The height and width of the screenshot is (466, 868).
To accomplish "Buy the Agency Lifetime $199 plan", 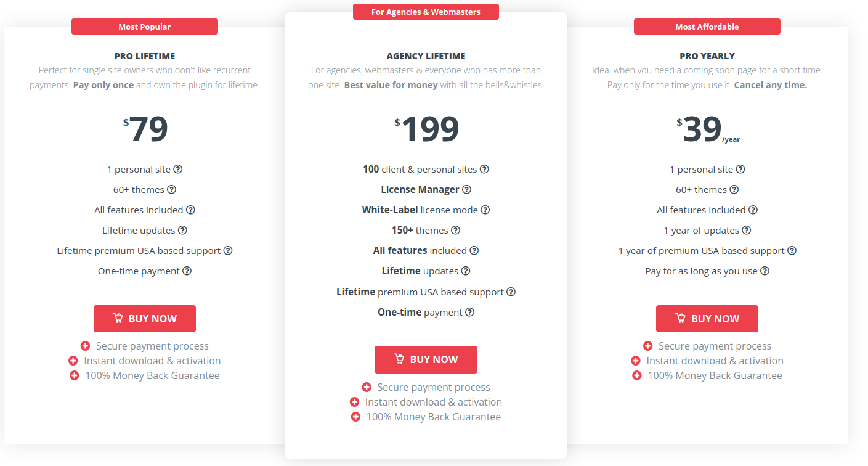I will tap(426, 359).
